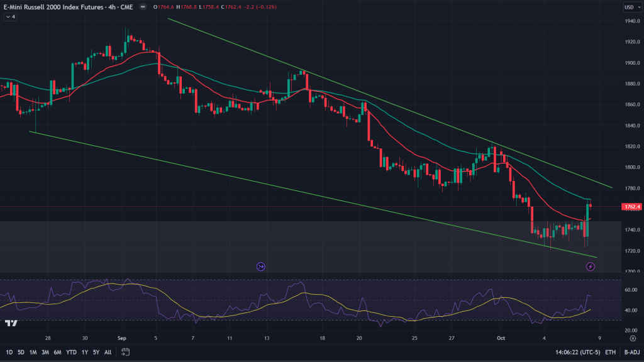The width and height of the screenshot is (644, 362).
Task: Select the 1D time range
Action: coord(9,352)
